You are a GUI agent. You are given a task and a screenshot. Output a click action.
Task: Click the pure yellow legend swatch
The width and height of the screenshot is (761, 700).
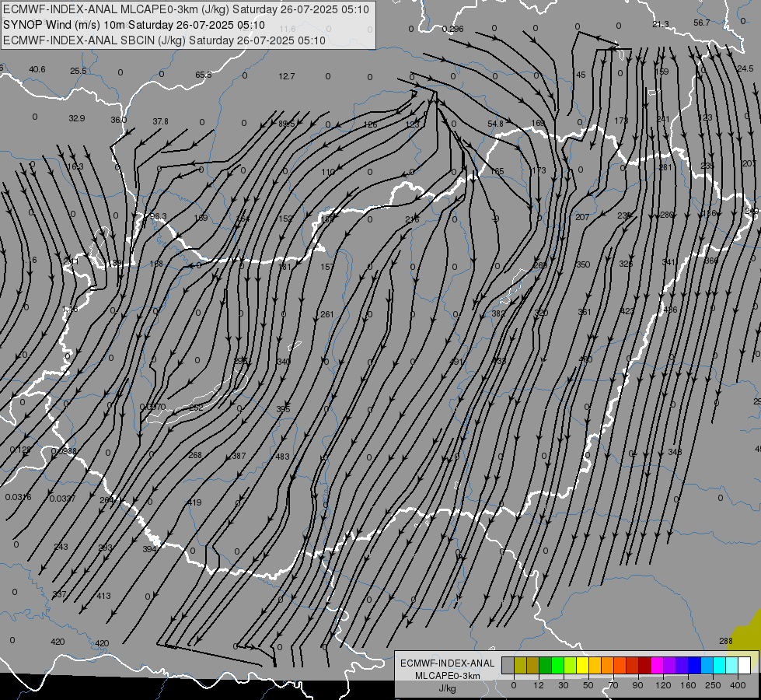tap(582, 665)
